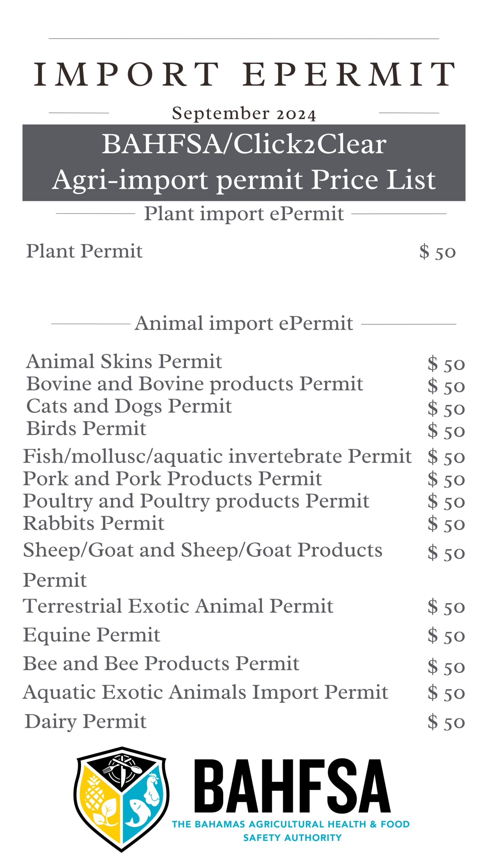Select Fish/mollusc/aquatic invertebrate Permit
This screenshot has height=868, width=488.
[217, 456]
